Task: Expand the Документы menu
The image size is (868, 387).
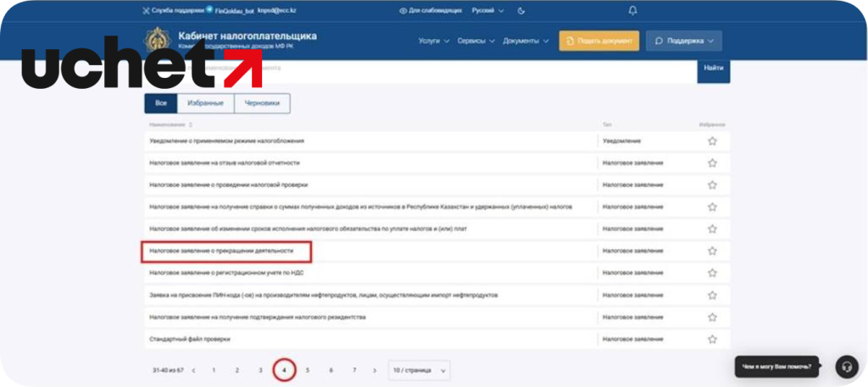Action: [x=526, y=41]
